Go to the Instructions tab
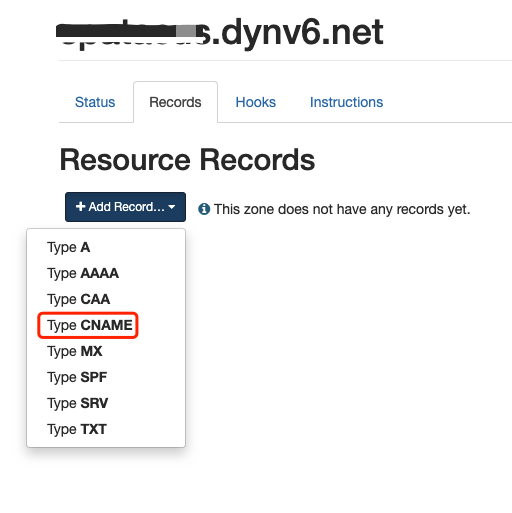Screen dimensions: 512x513 pos(346,102)
